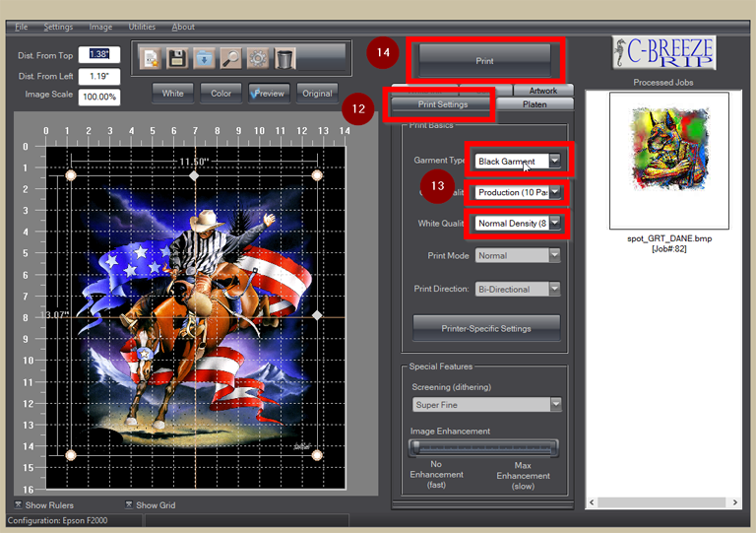Open the Image menu
756x533 pixels.
(100, 27)
